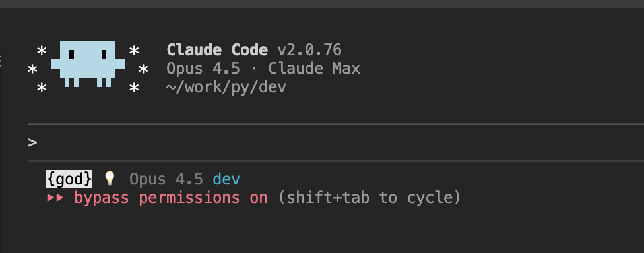Click the 'Claude Code' title text

(x=217, y=50)
